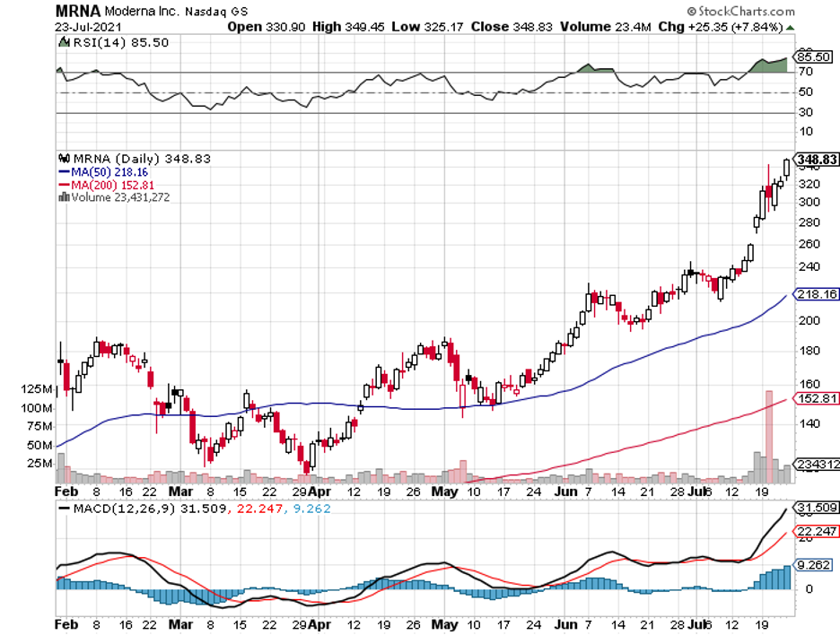Click the RSI(14) indicator legend icon

[x=63, y=41]
